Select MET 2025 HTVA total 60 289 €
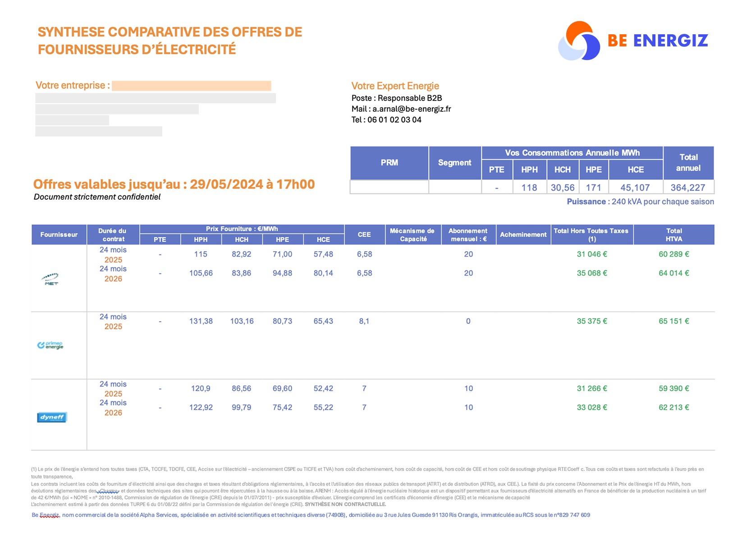The image size is (756, 534). 674,254
